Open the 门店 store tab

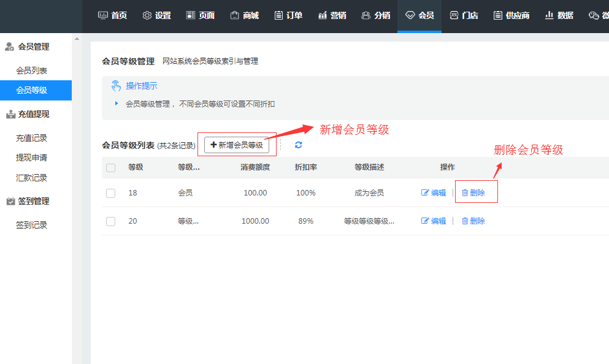[464, 15]
